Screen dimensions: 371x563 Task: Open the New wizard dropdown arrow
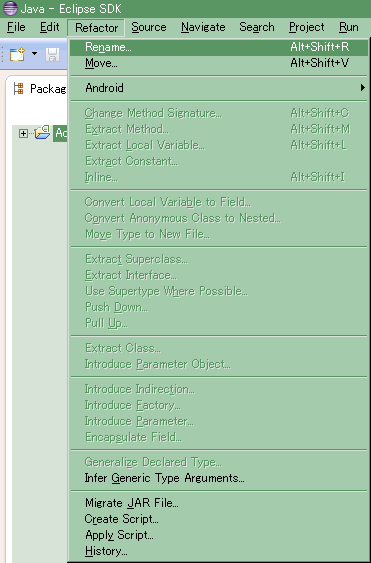click(34, 54)
